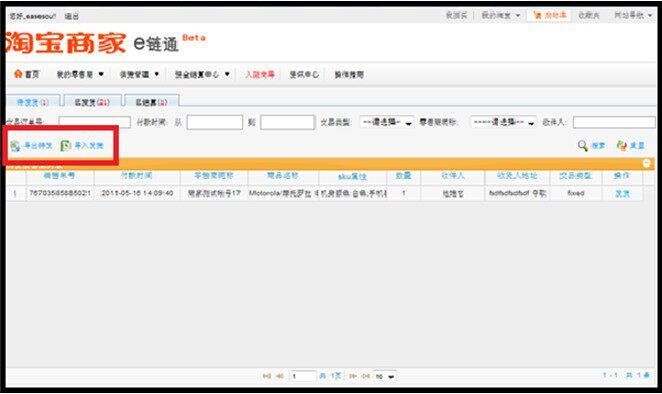The height and width of the screenshot is (394, 662).
Task: Sort by the 收件人 column header
Action: (x=453, y=175)
